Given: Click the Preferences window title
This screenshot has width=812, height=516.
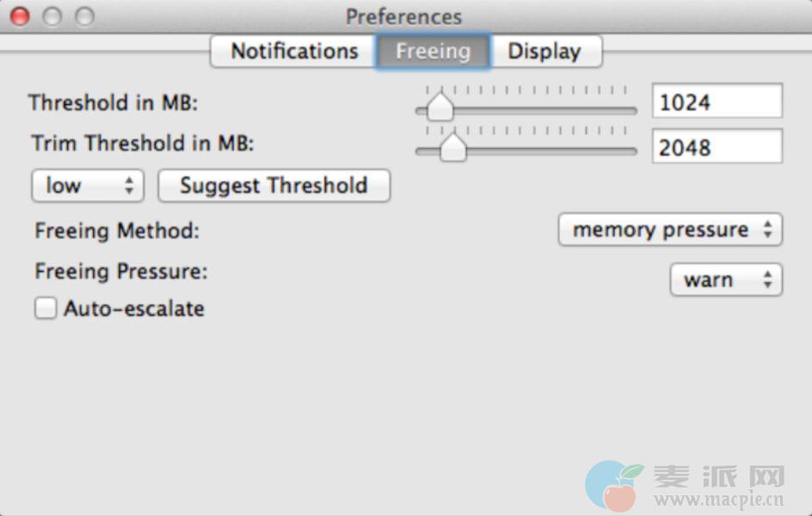Looking at the screenshot, I should point(403,16).
